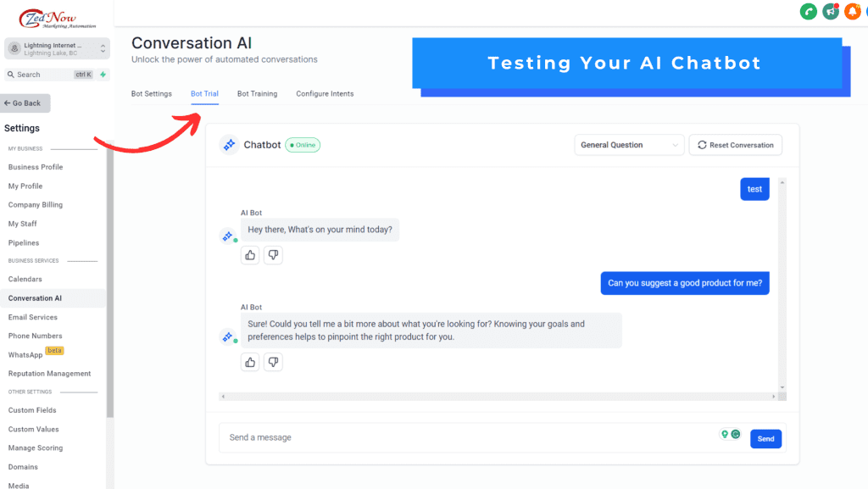Click the Send a message input field
The image size is (868, 489).
(x=381, y=437)
